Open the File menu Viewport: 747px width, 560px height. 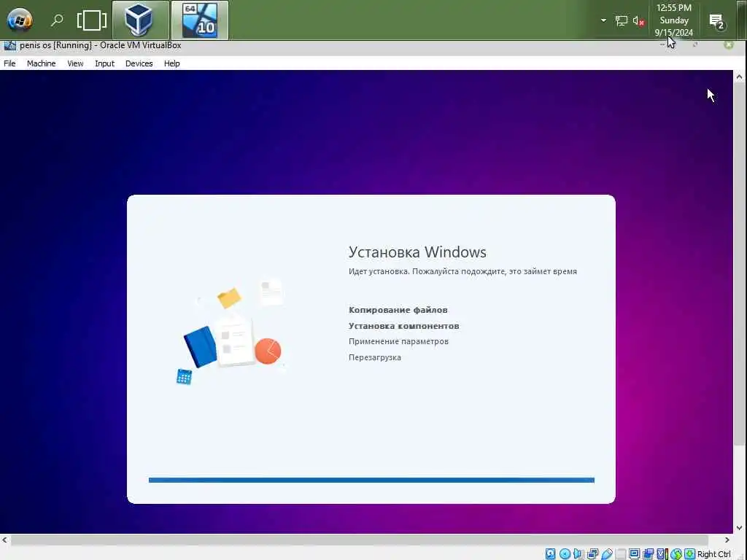coord(9,63)
